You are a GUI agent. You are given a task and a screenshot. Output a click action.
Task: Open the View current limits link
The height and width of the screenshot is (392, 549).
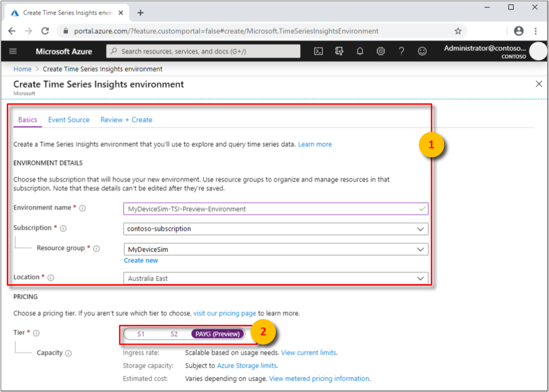pos(309,352)
